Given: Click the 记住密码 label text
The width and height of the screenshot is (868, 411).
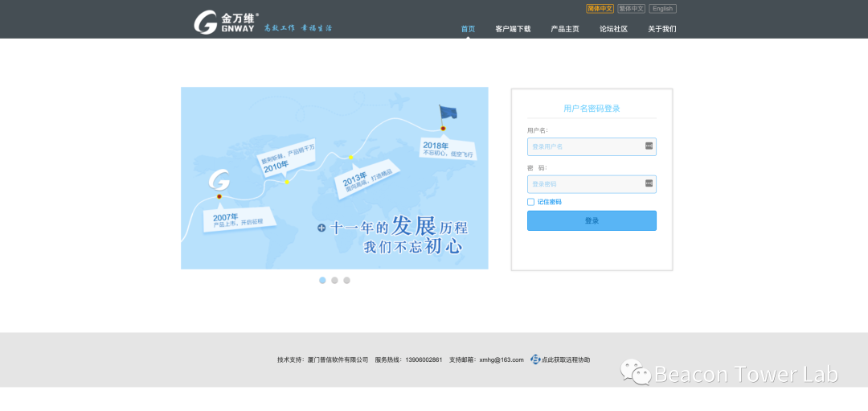Looking at the screenshot, I should click(549, 202).
